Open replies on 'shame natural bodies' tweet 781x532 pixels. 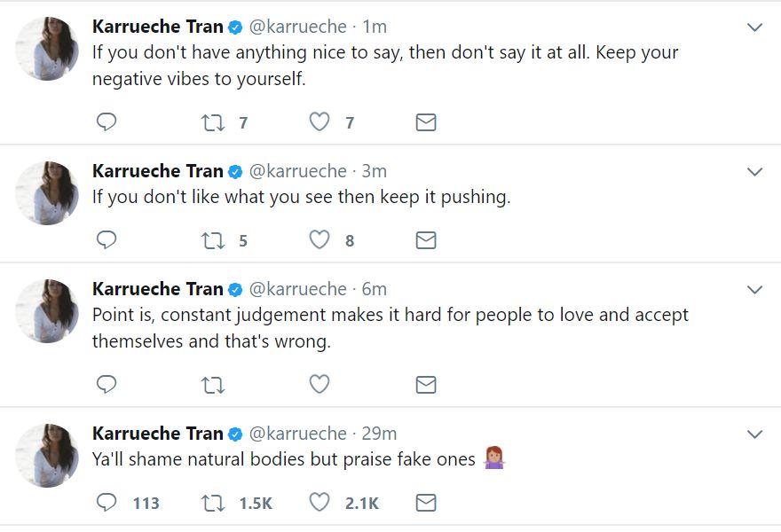coord(106,502)
